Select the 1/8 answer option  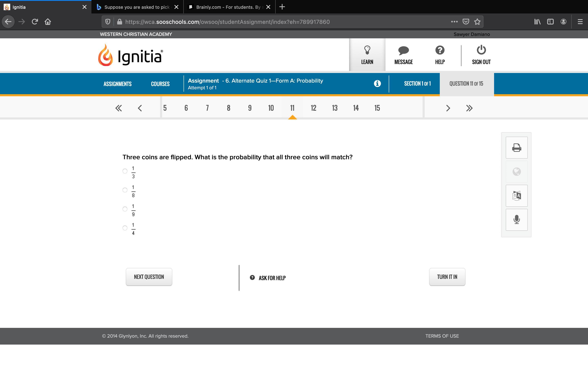pos(125,190)
